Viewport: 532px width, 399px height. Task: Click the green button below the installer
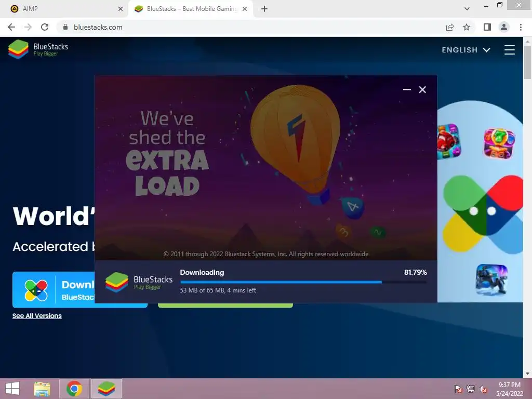[x=225, y=305]
